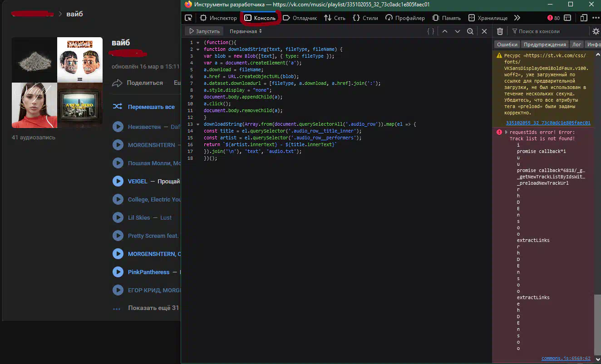Viewport: 601px width, 364px height.
Task: Play the ЕГОР КРИД track
Action: 118,290
